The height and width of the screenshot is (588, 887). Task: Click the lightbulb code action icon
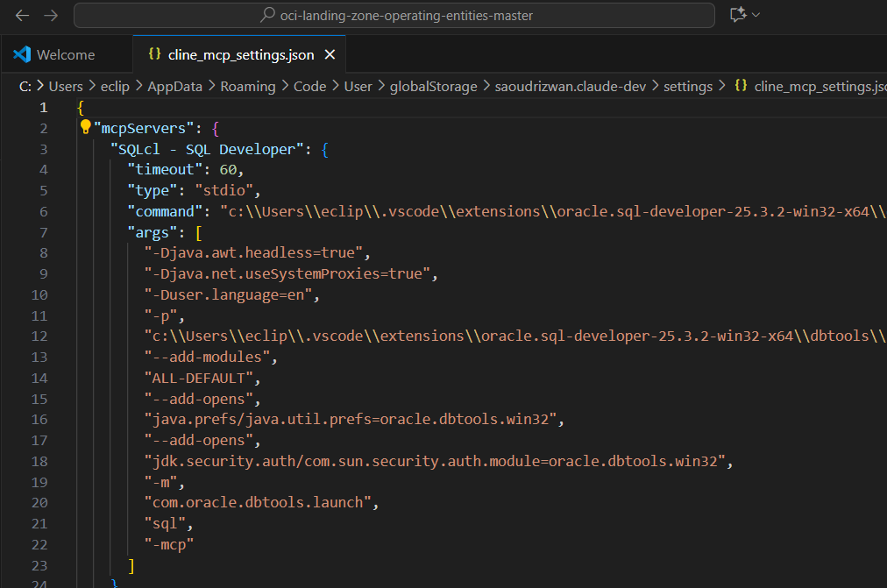[85, 127]
